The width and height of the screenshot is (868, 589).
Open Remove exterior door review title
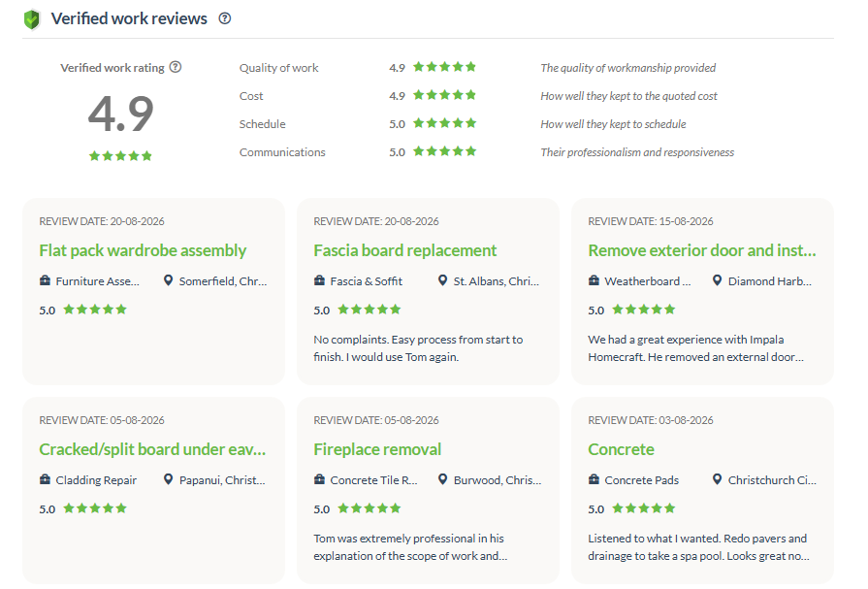click(702, 250)
